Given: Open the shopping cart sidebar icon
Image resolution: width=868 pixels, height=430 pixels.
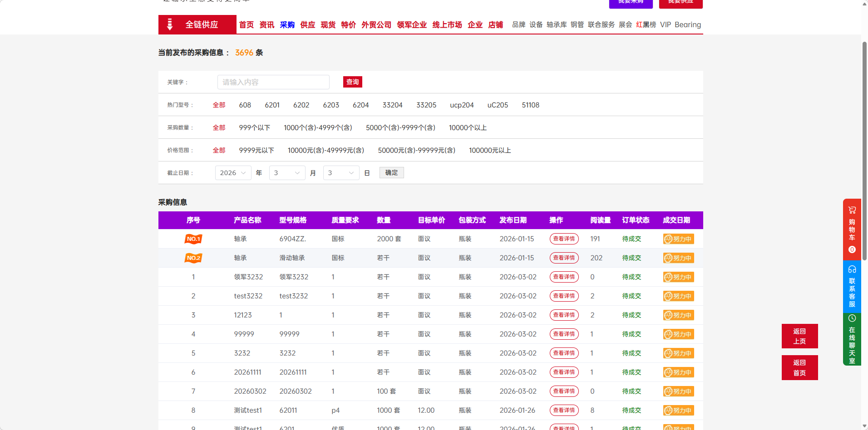Looking at the screenshot, I should tap(852, 210).
